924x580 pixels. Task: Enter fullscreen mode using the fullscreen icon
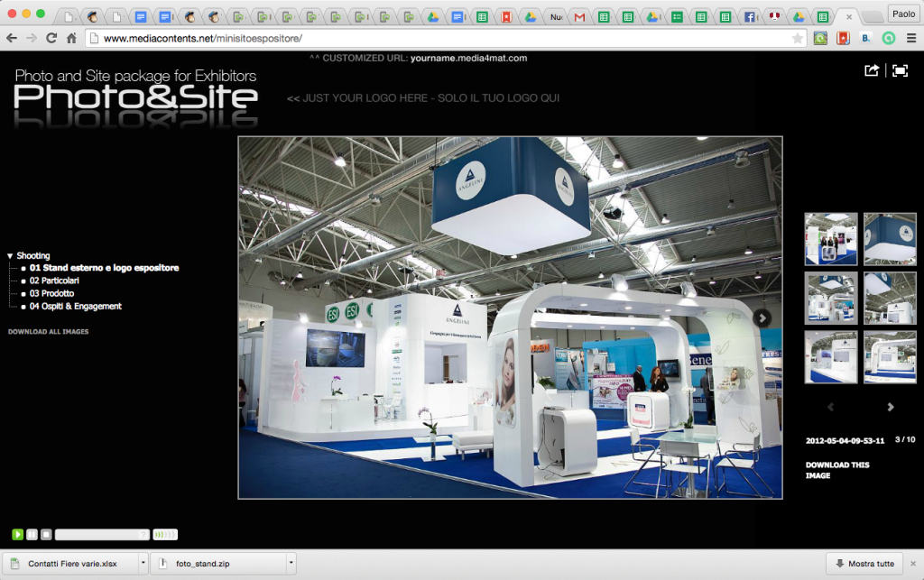point(900,71)
